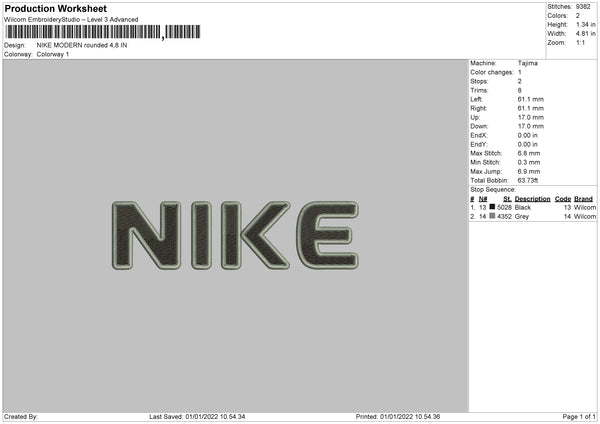Click the embroidered letter E in the design
This screenshot has width=600, height=424.
tap(328, 235)
